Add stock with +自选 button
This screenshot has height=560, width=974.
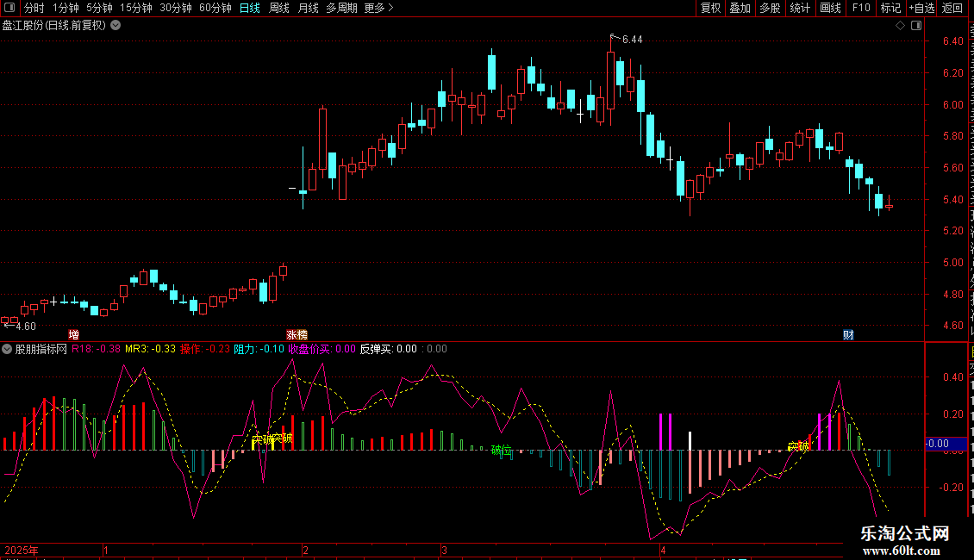[x=921, y=8]
